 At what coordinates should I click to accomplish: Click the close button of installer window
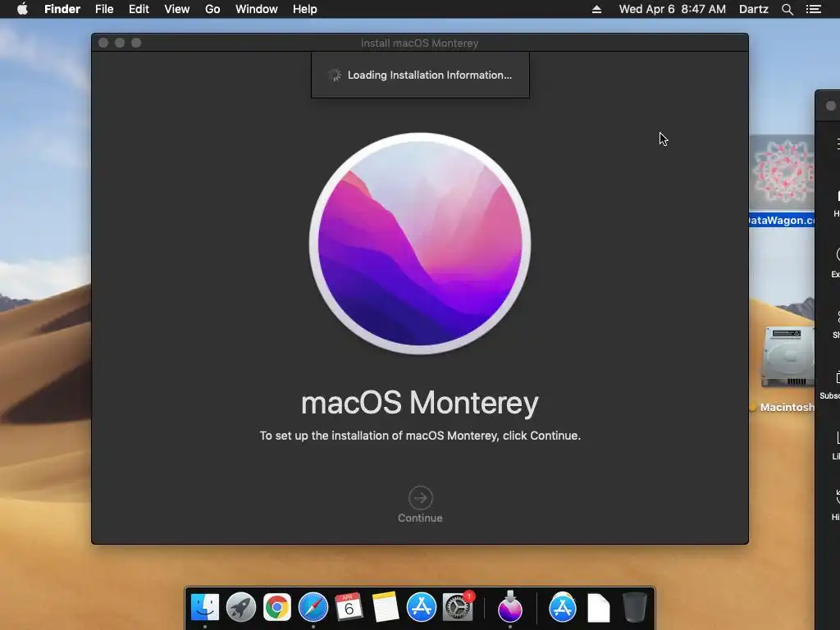coord(103,43)
